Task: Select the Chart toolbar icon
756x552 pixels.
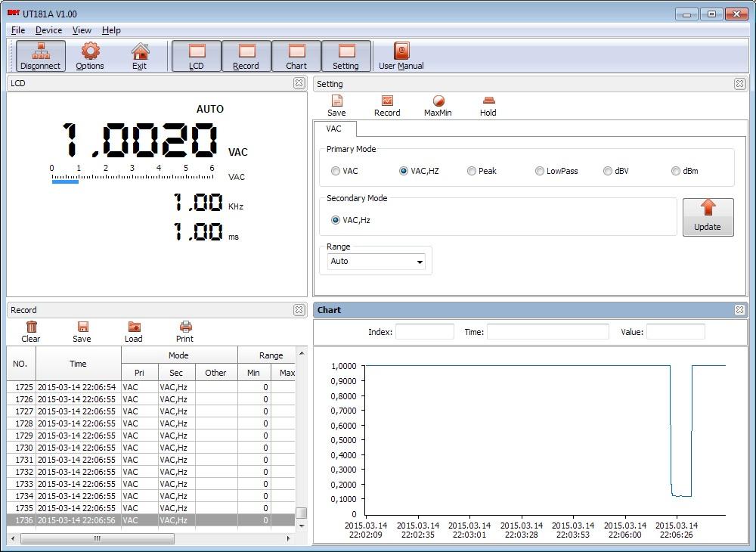Action: (296, 55)
